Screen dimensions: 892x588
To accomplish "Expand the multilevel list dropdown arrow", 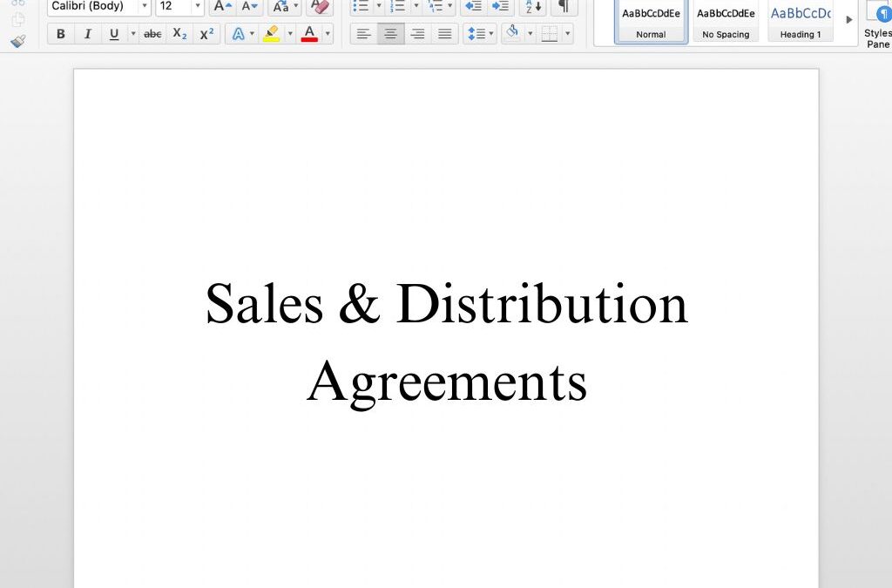I will click(x=450, y=6).
